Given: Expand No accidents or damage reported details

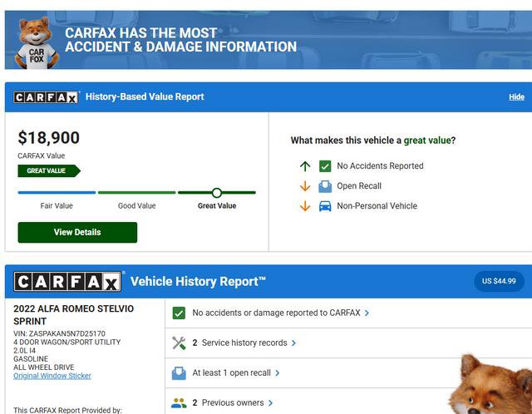Looking at the screenshot, I should tap(281, 313).
